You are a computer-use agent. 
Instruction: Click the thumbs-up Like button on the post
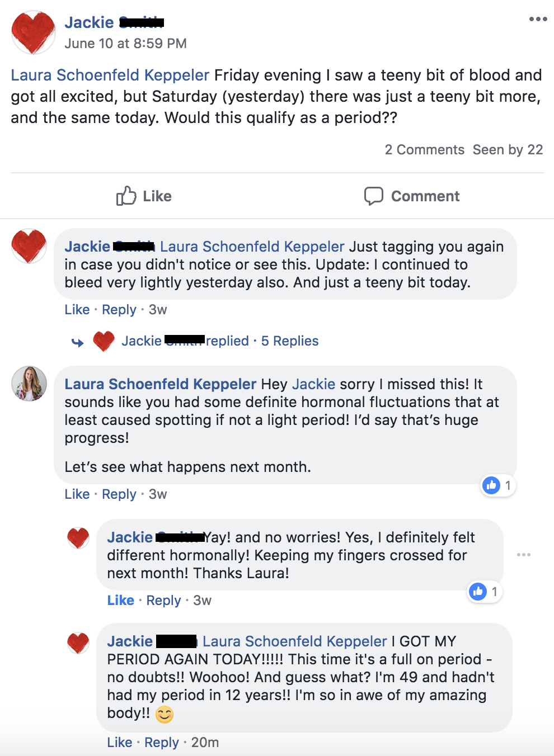pos(144,196)
